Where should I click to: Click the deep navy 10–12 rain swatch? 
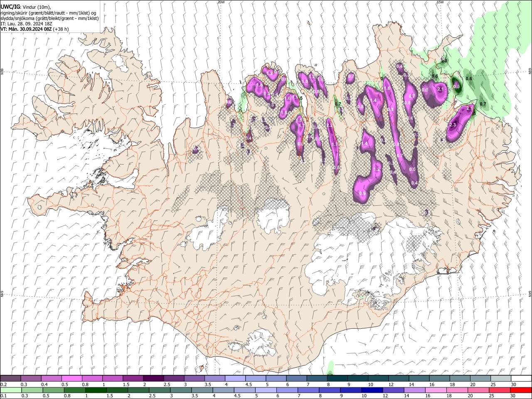pyautogui.click(x=372, y=390)
